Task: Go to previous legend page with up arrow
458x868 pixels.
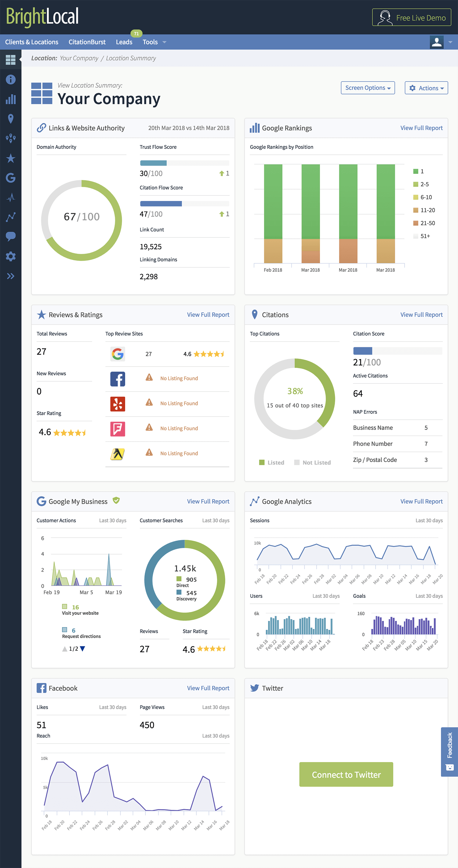Action: (65, 649)
